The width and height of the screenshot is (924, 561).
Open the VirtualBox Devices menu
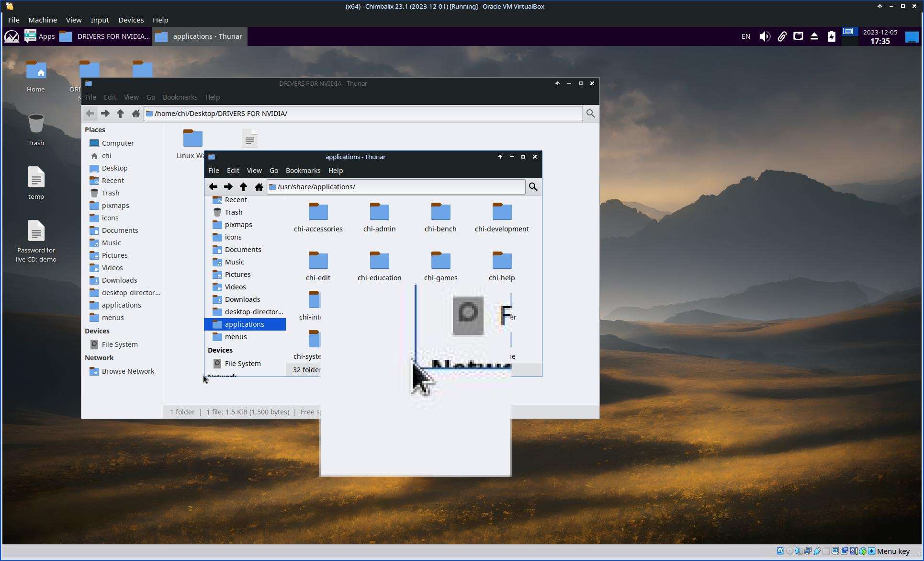[x=131, y=20]
